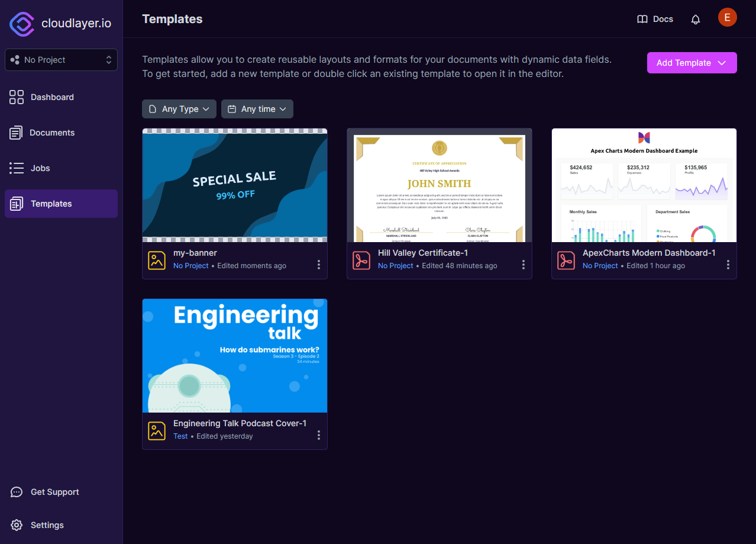Screen dimensions: 756x544
Task: Click the project selector dots icon
Action: click(x=15, y=60)
